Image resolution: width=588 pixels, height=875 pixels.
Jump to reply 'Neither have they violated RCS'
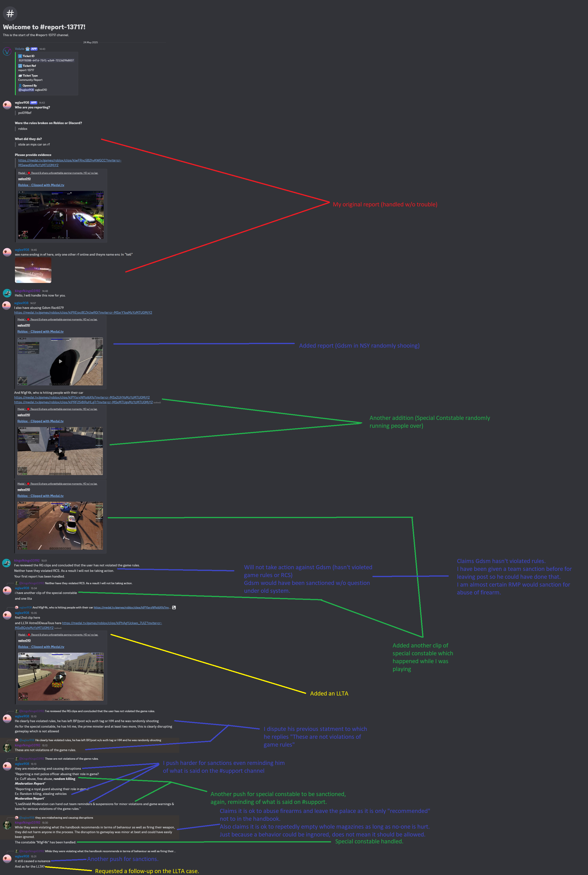88,583
